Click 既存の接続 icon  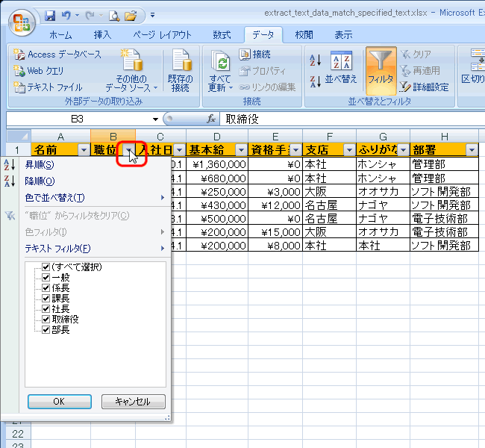pyautogui.click(x=181, y=71)
